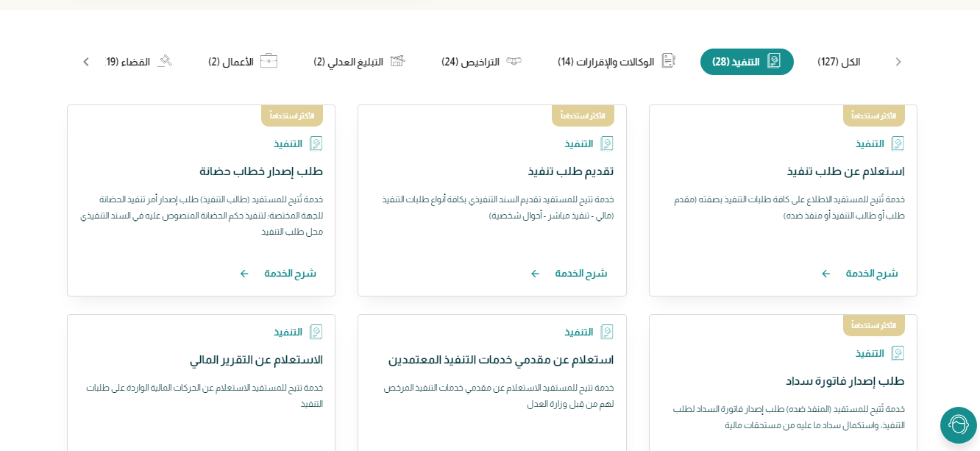Open شرح الخدمة for طلب إصدار خطاب حضانة

pos(290,274)
